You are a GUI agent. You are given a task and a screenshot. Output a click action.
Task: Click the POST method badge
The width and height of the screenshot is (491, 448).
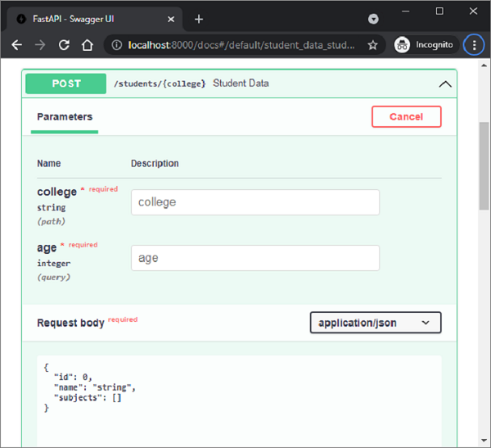coord(65,84)
